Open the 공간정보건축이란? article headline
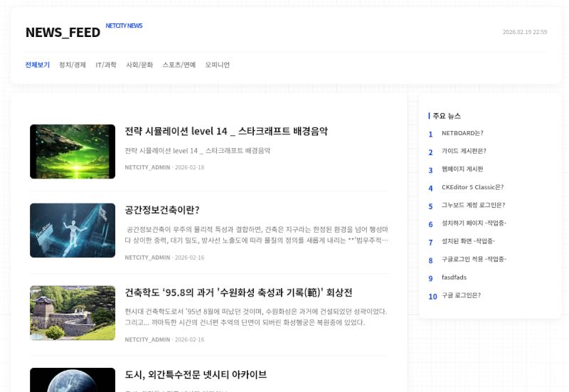Viewport: 569px width, 392px height. pos(162,210)
